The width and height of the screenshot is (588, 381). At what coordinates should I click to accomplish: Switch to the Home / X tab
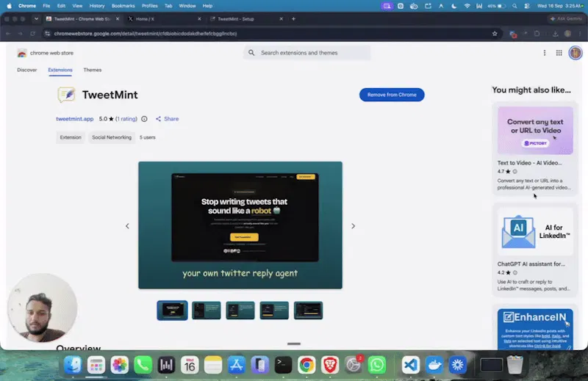point(165,19)
